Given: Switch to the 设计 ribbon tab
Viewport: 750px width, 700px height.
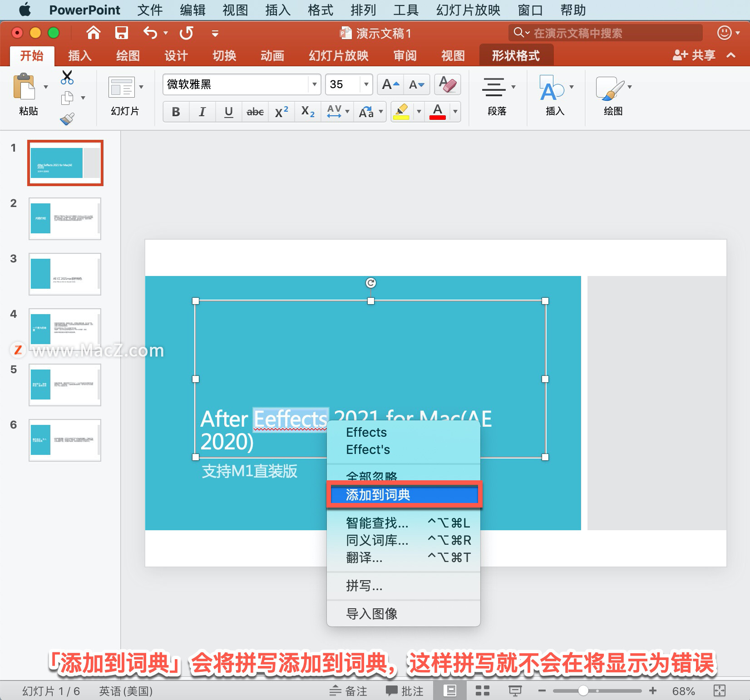Looking at the screenshot, I should 176,56.
